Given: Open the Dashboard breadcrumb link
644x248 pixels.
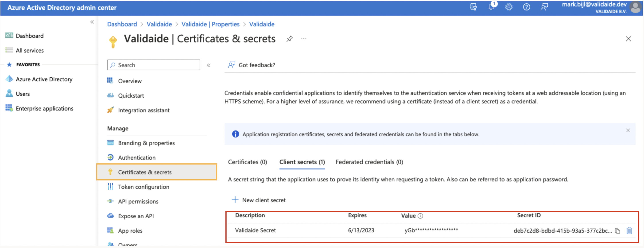Looking at the screenshot, I should 122,24.
